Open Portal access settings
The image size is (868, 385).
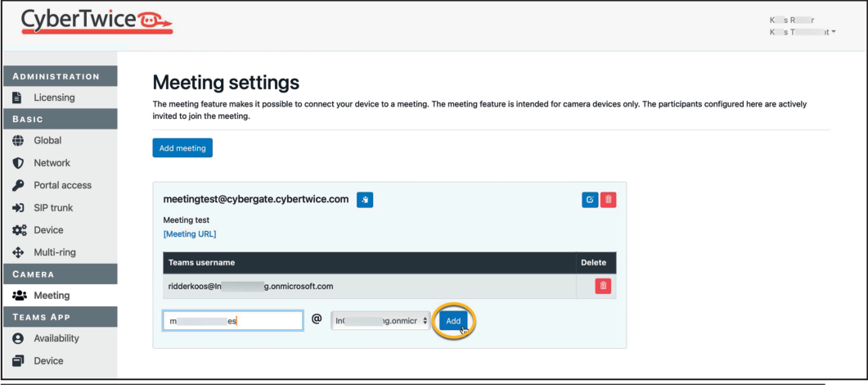coord(62,186)
